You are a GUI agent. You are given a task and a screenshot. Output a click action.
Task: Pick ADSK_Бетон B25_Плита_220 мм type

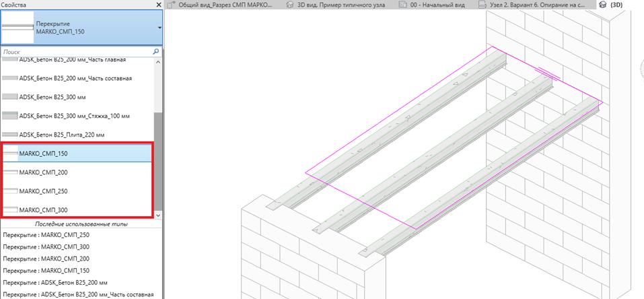coord(77,135)
